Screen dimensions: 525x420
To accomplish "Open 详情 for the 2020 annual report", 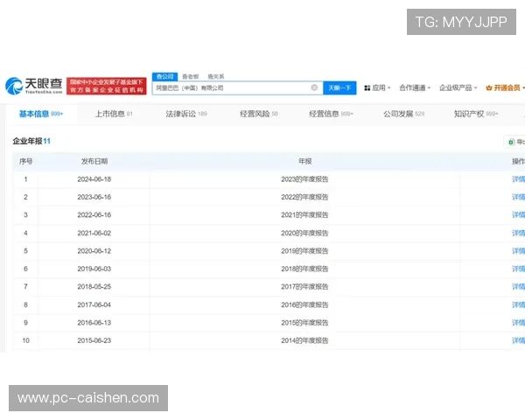I will pyautogui.click(x=518, y=233).
